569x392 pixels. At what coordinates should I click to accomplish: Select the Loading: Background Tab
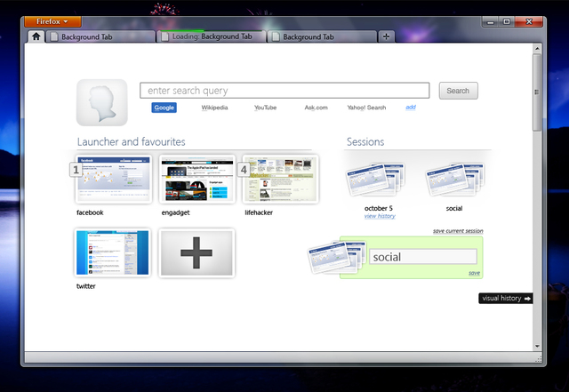click(212, 36)
